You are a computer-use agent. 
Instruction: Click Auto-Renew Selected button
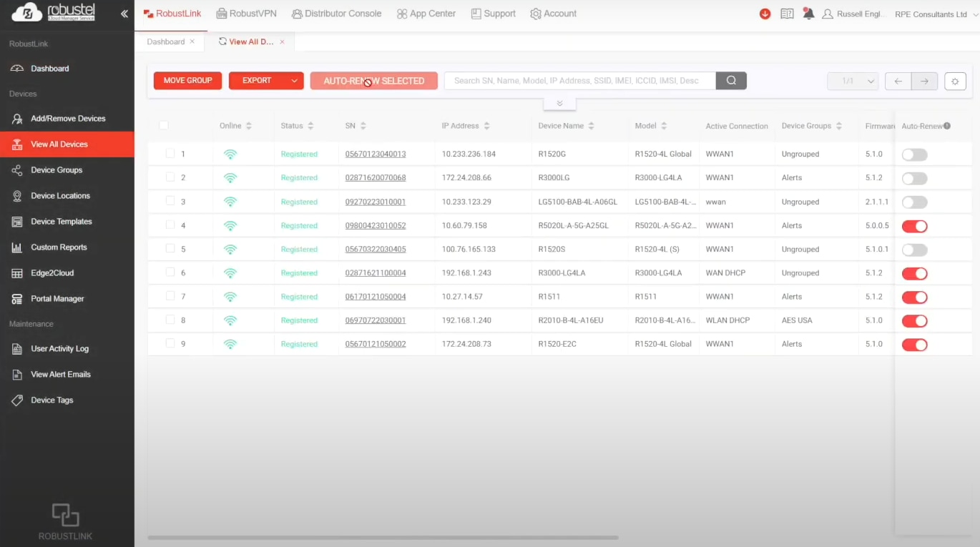(x=373, y=81)
